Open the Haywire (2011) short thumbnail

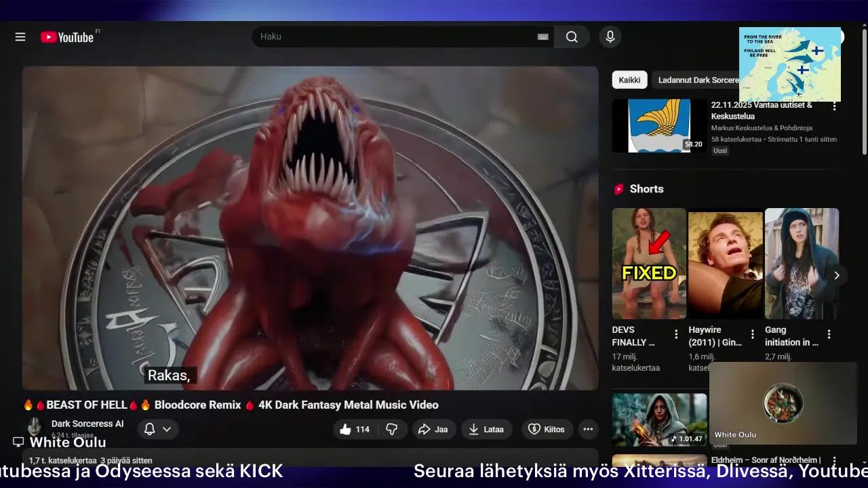[x=726, y=264]
